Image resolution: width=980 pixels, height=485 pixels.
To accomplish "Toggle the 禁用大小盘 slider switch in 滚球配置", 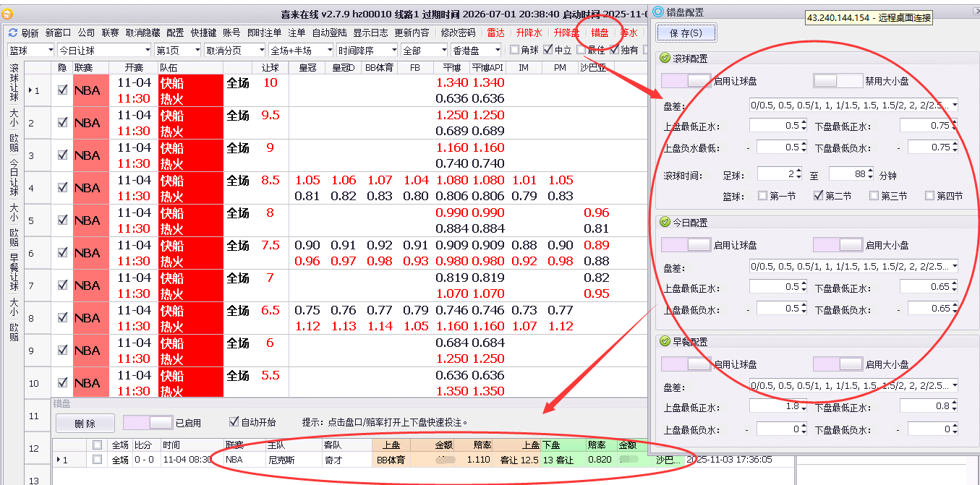I will tap(838, 81).
